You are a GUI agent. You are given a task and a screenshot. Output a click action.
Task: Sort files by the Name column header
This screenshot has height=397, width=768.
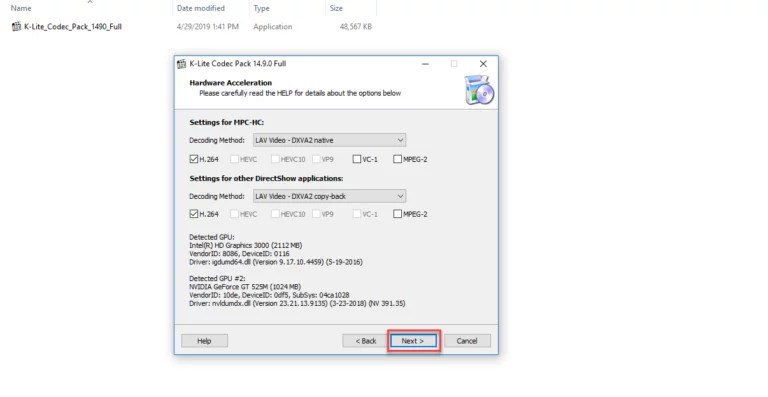tap(21, 8)
